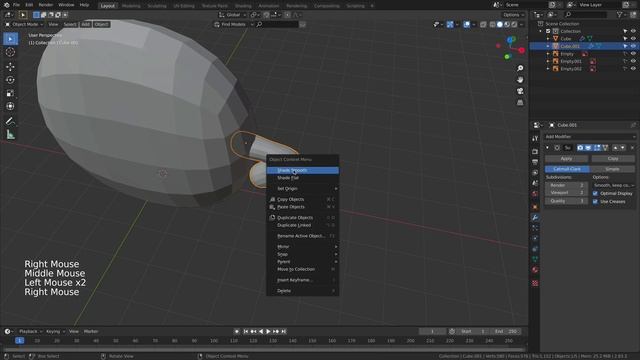Click the Copy modifier button

coord(613,158)
